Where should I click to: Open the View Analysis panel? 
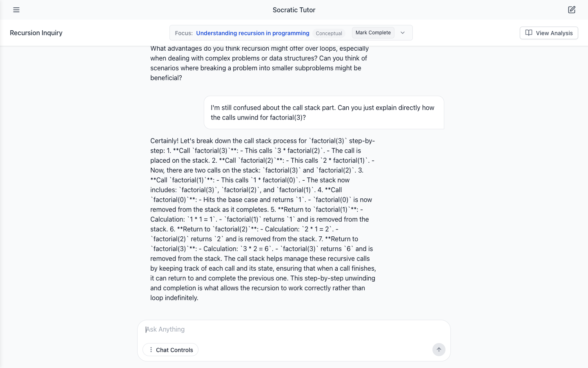point(549,33)
